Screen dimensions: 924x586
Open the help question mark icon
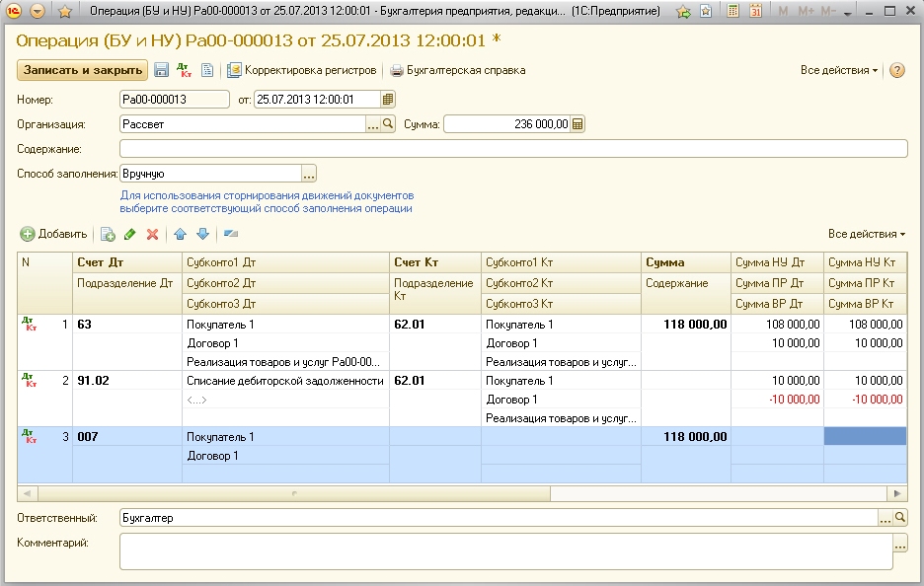pos(897,70)
